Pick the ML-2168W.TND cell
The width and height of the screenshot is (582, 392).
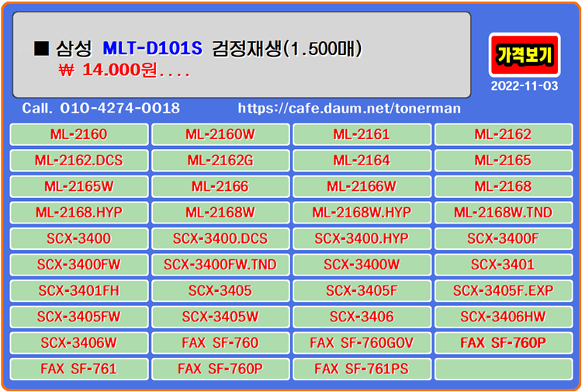click(x=504, y=213)
